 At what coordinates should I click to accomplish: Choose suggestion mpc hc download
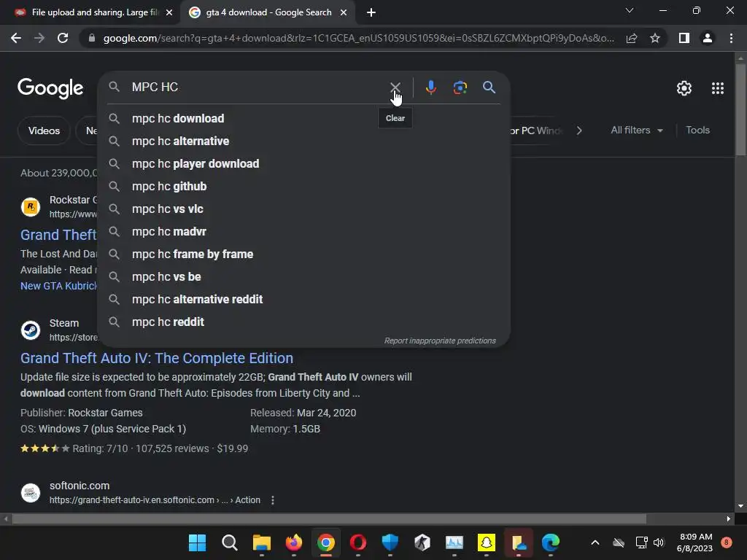tap(304, 119)
